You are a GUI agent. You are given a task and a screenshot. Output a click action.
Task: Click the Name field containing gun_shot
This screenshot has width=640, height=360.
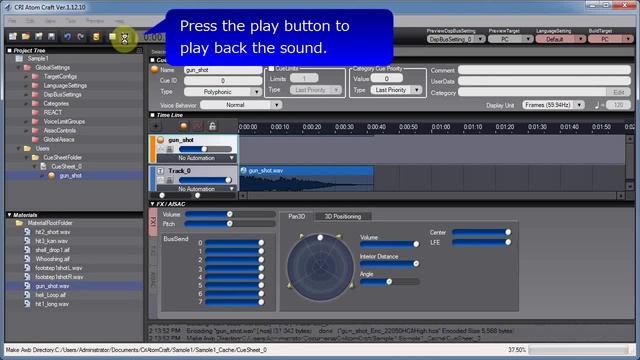point(223,70)
